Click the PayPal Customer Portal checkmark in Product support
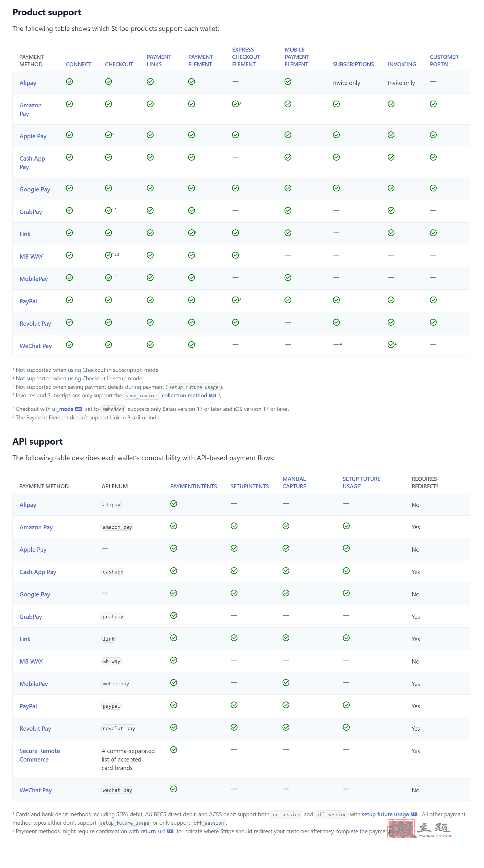Viewport: 484px width, 868px height. click(x=433, y=300)
